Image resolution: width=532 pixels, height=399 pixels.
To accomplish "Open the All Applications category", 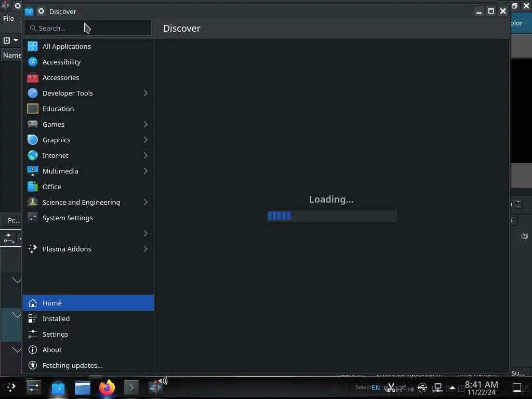I will (x=88, y=46).
